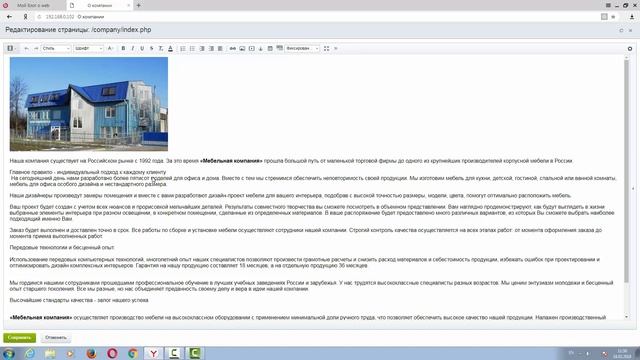The image size is (640, 360).
Task: Open a new browser tab
Action: (138, 5)
